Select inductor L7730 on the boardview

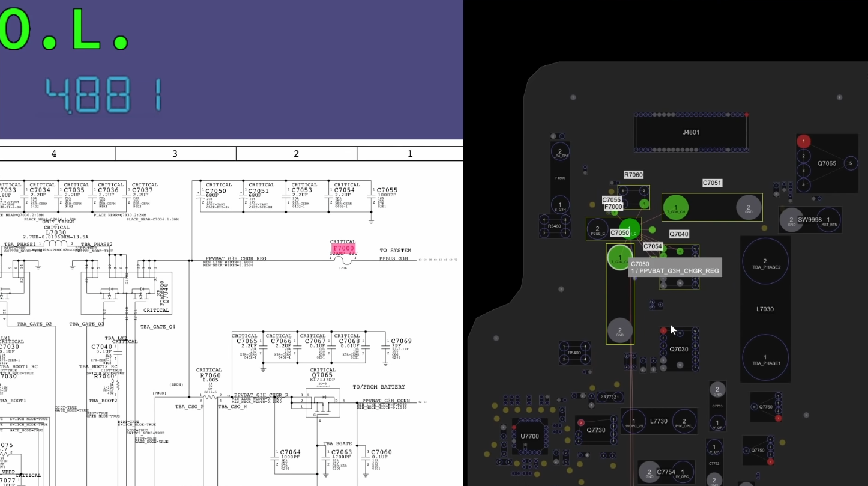pos(659,421)
